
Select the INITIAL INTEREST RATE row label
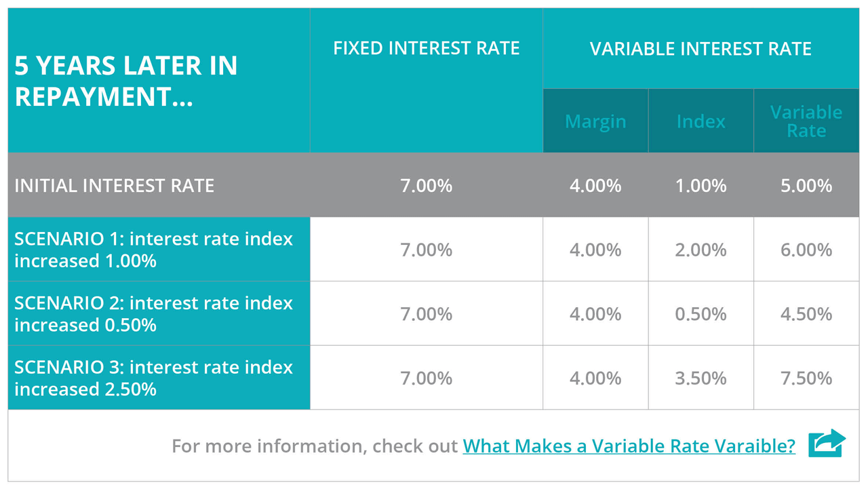point(114,186)
